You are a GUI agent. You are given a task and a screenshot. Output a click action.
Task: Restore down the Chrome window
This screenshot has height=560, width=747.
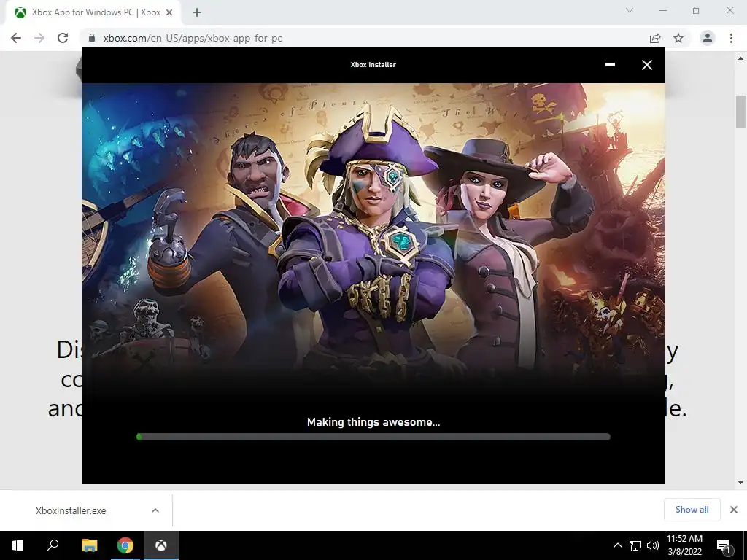(697, 10)
